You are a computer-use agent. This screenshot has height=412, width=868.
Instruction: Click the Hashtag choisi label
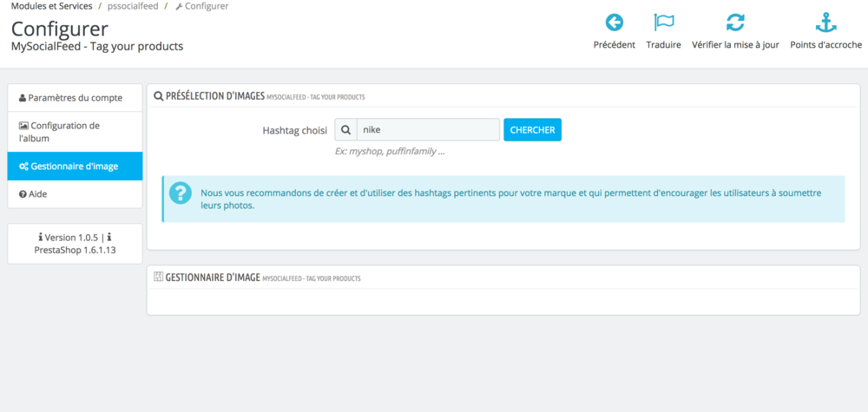[x=294, y=130]
